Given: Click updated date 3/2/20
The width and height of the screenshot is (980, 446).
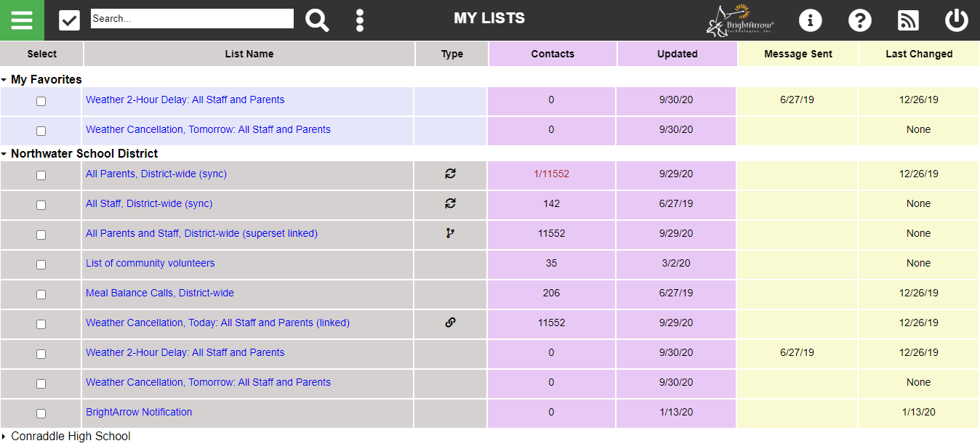Looking at the screenshot, I should pos(676,263).
